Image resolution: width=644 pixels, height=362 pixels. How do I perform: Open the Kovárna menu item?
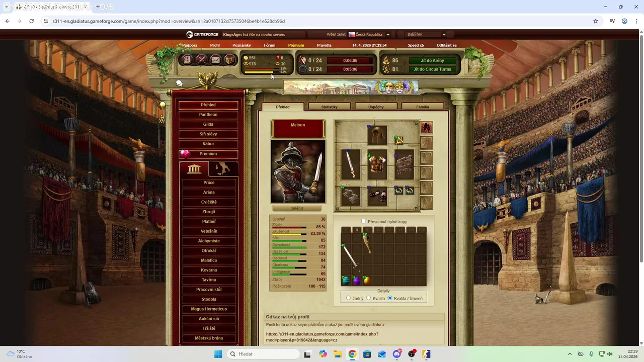tap(209, 270)
